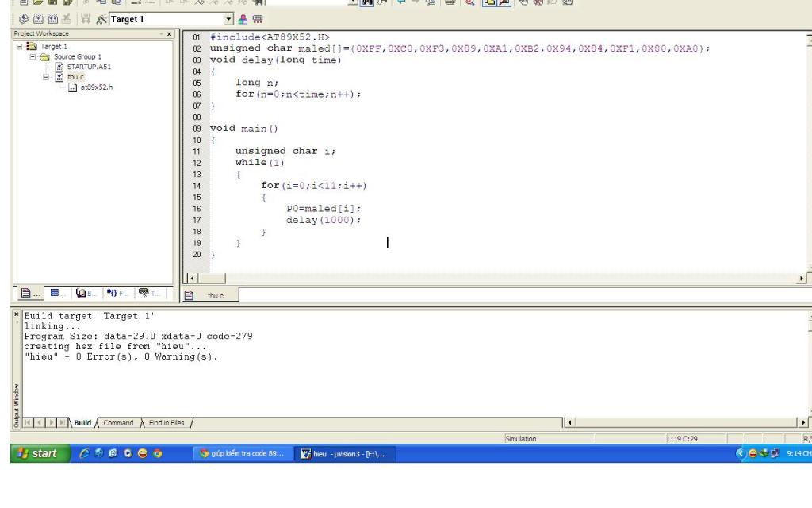Viewport: 812px width, 508px height.
Task: Click next-tab arrow in output window
Action: click(51, 423)
